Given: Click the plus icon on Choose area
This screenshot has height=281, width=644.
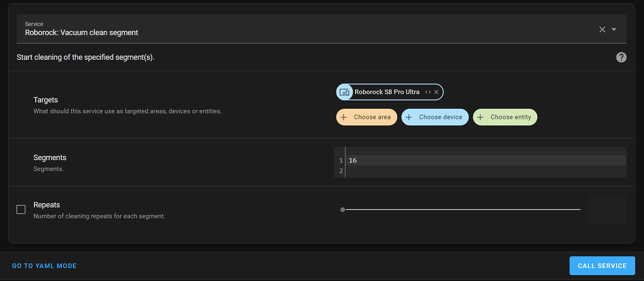Looking at the screenshot, I should pos(343,117).
